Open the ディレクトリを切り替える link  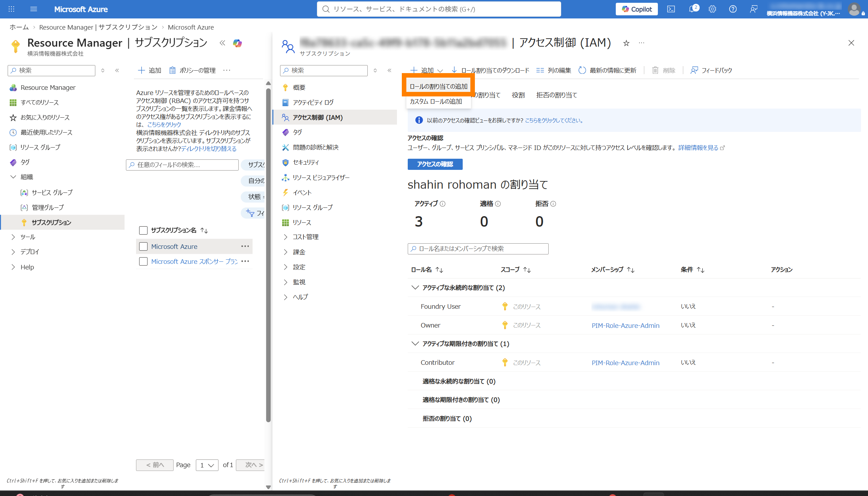tap(208, 149)
